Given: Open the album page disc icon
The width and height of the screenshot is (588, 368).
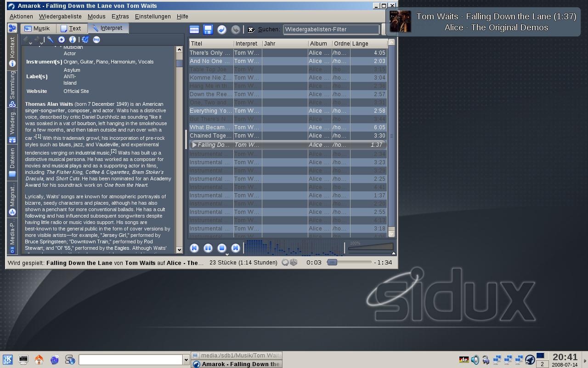Looking at the screenshot, I should point(62,40).
